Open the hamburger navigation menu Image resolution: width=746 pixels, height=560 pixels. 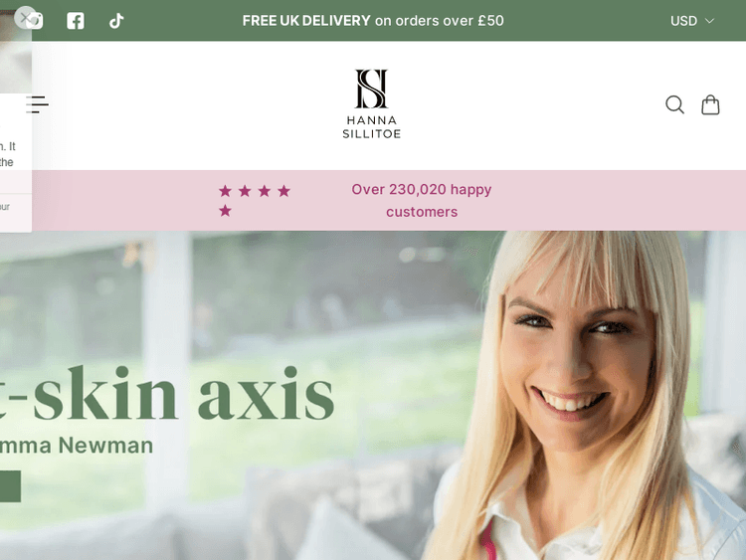tap(37, 104)
